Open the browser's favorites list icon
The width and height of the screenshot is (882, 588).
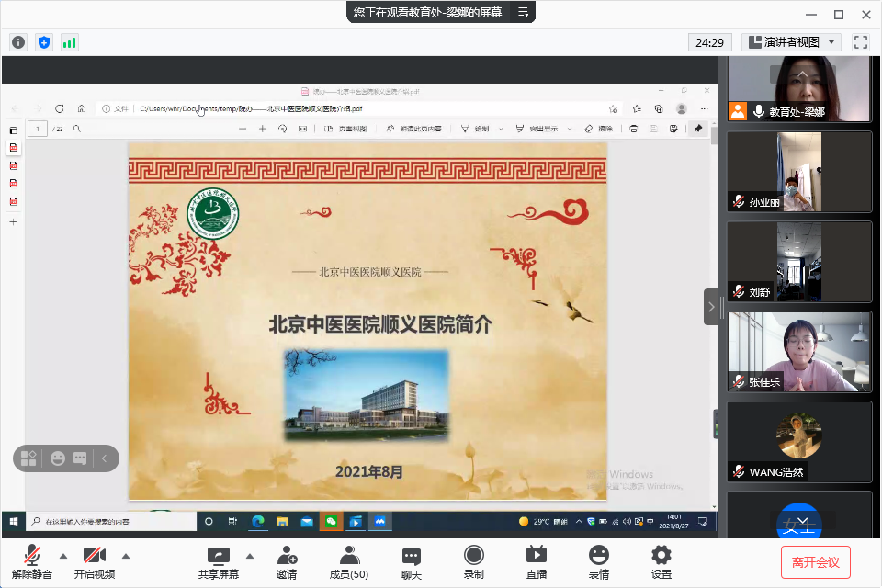coord(637,108)
